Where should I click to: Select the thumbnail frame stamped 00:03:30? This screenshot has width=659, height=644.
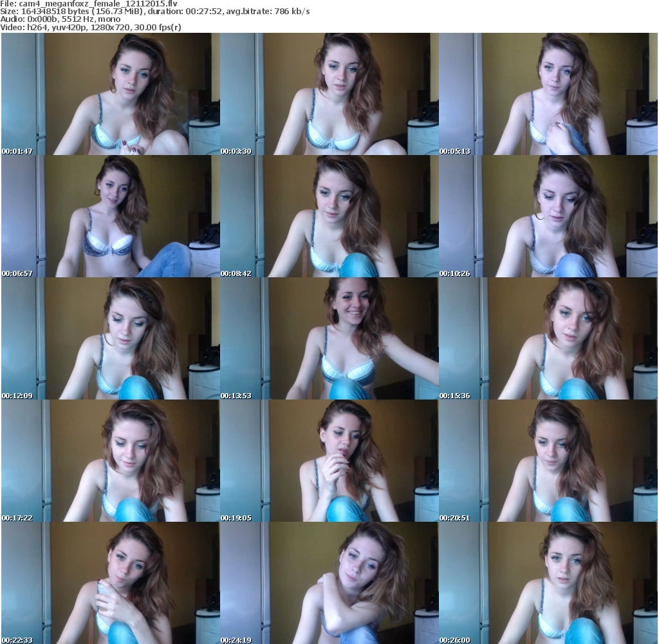click(329, 94)
